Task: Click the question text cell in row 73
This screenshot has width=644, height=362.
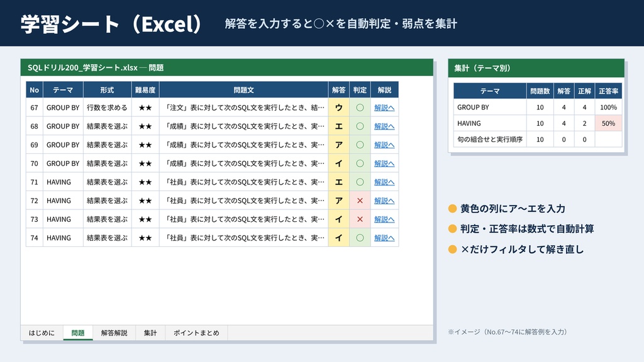Action: coord(243,219)
